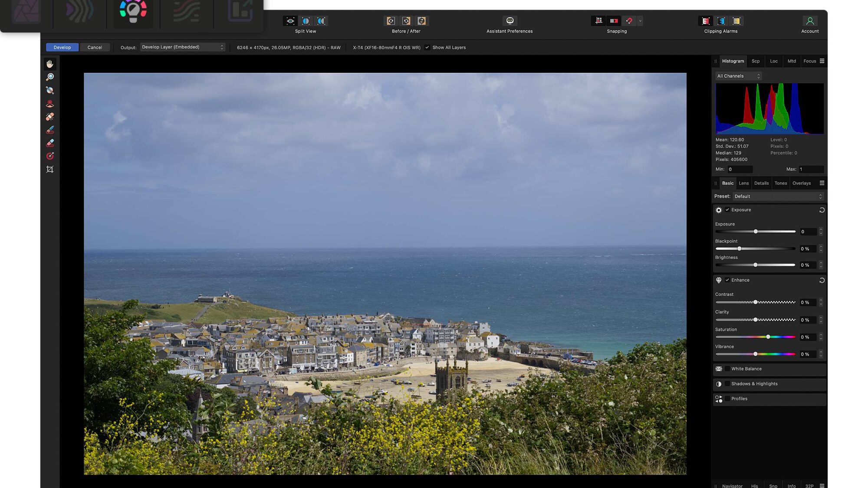Click the Cancel button
Viewport: 868px width, 488px height.
[95, 47]
